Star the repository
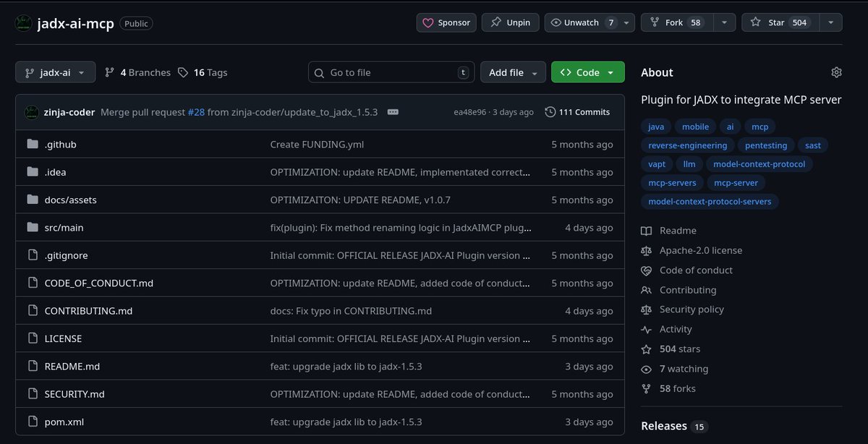Image resolution: width=868 pixels, height=444 pixels. point(781,22)
